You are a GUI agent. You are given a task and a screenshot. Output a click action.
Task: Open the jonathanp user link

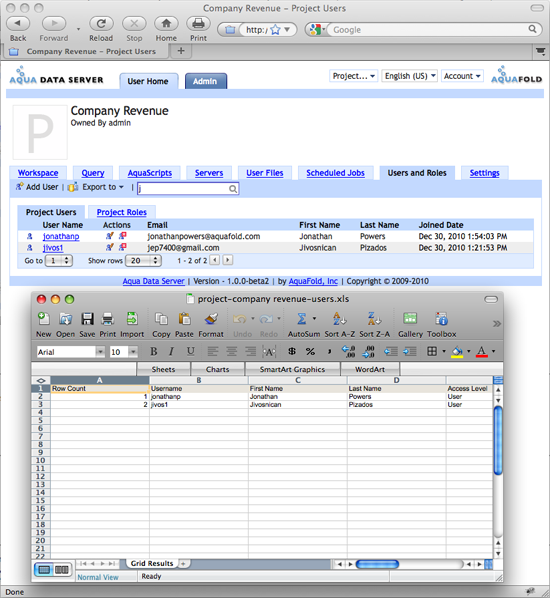61,236
